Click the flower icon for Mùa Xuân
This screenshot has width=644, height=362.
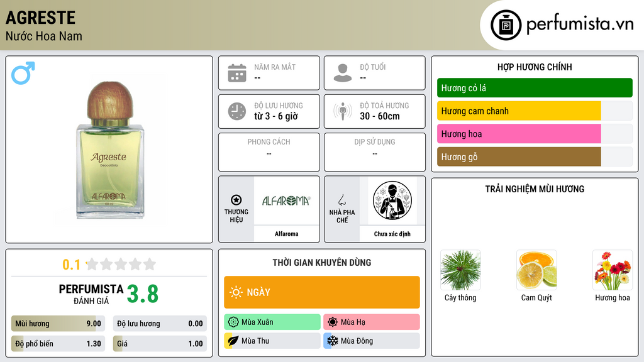click(233, 322)
